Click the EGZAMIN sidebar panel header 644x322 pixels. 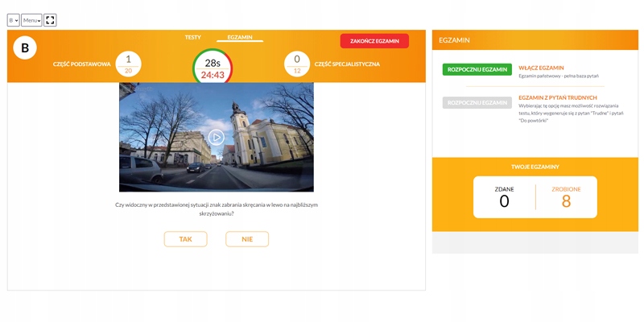tap(535, 40)
